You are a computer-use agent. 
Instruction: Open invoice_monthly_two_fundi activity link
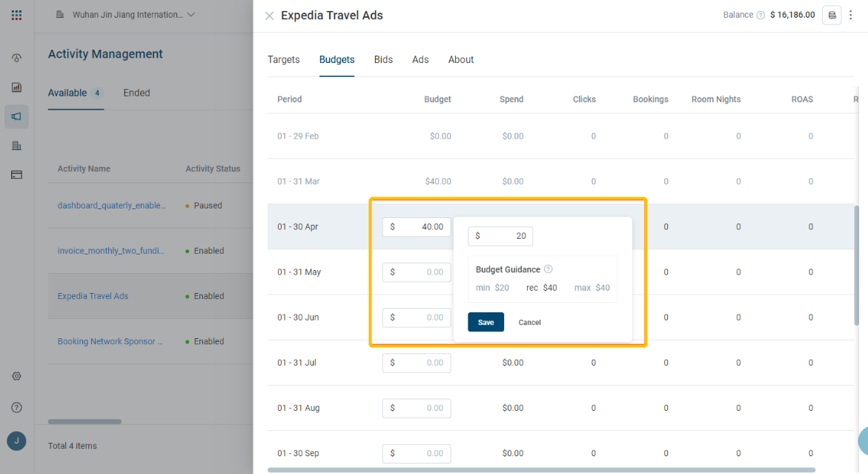110,251
